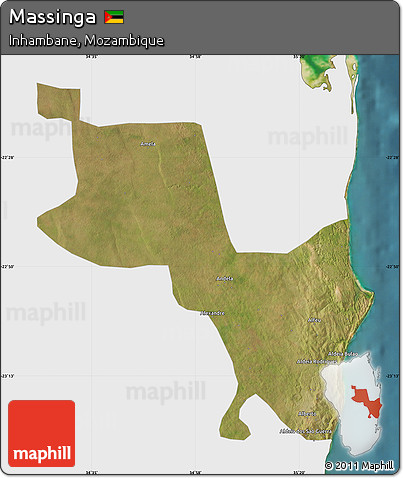Click the red maphill logo
The height and width of the screenshot is (478, 403).
[x=42, y=433]
